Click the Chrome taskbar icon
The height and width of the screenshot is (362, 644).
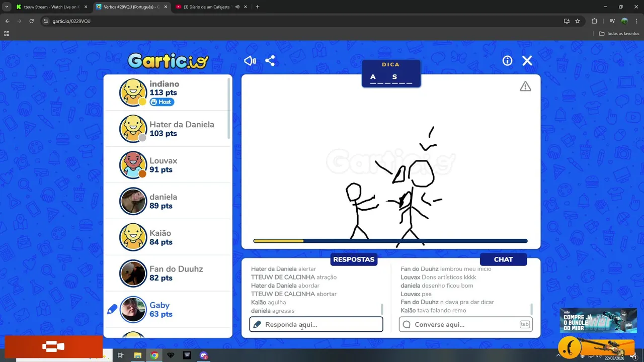(154, 355)
